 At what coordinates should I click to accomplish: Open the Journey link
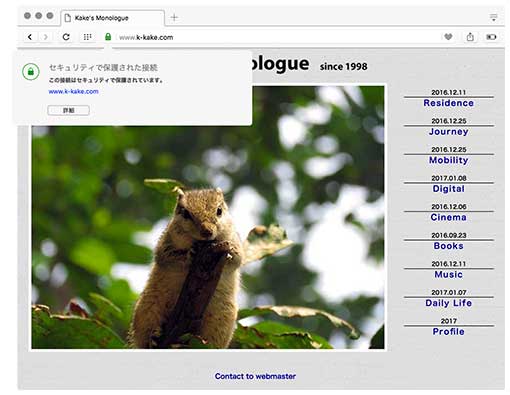pos(449,132)
